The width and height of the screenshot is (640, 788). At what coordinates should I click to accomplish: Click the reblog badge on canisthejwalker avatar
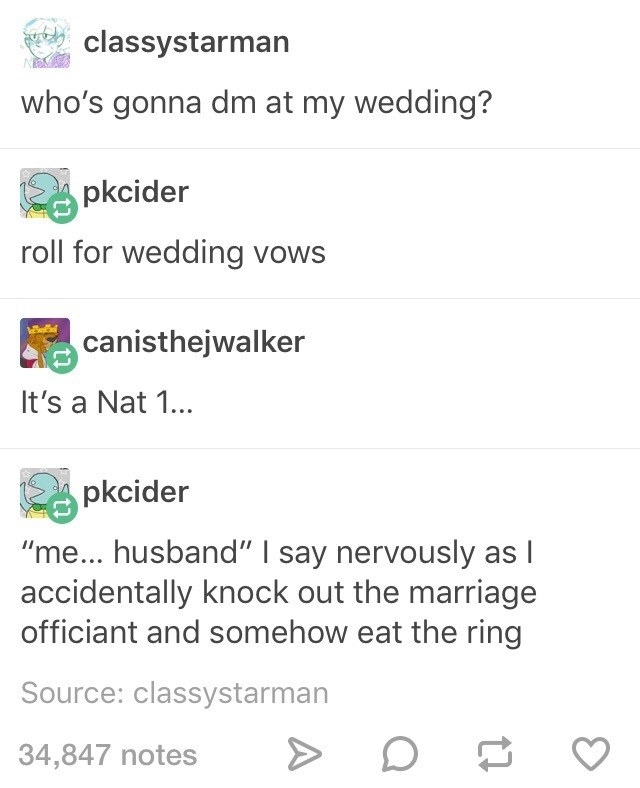[x=63, y=358]
